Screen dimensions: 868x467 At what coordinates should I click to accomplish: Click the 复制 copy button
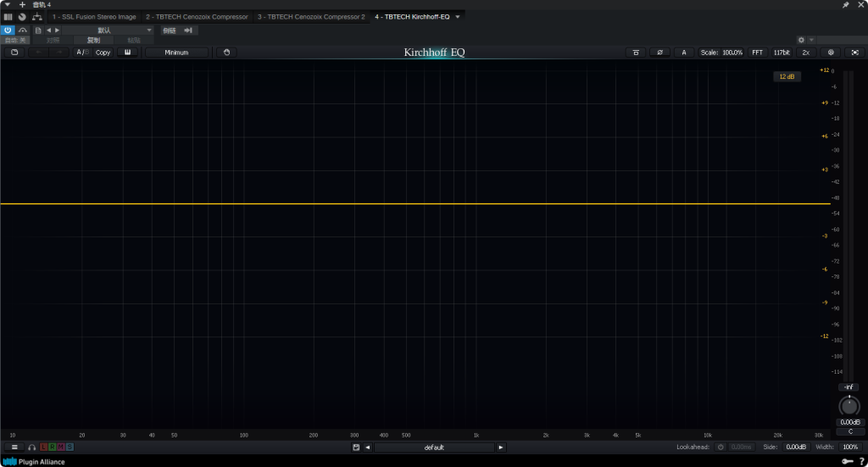pyautogui.click(x=93, y=41)
